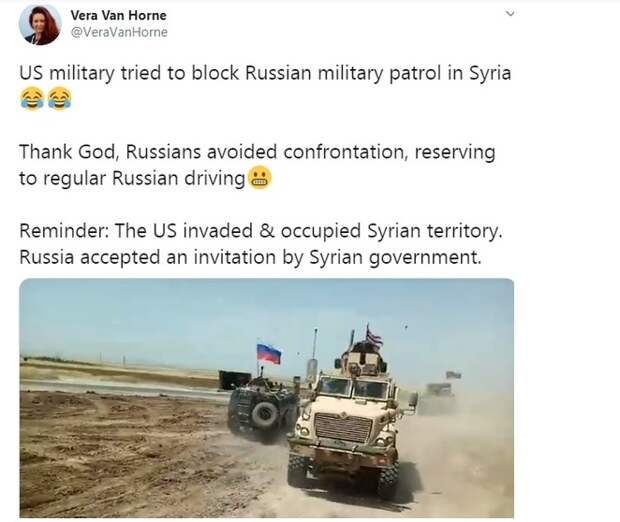
Task: Open Vera Van Horne's profile avatar
Action: point(40,25)
